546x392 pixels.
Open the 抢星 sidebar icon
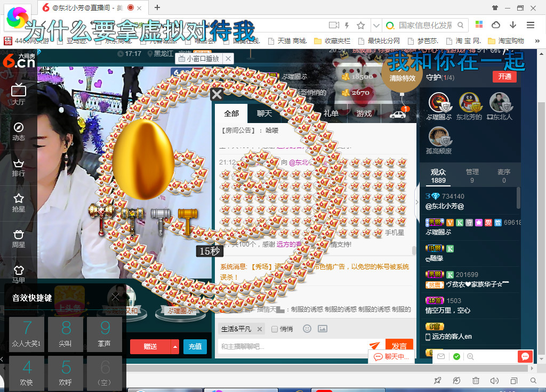point(19,203)
